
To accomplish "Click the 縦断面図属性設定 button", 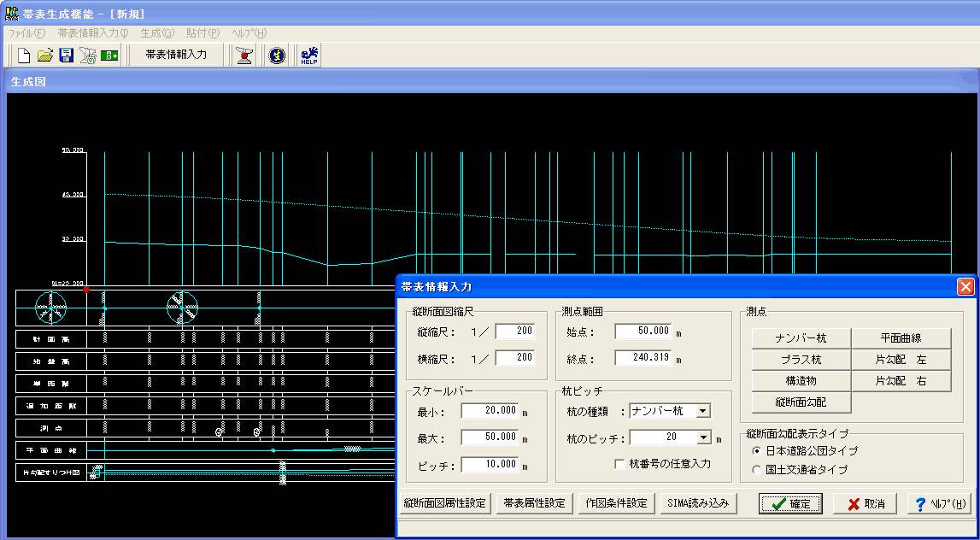I will pyautogui.click(x=445, y=503).
